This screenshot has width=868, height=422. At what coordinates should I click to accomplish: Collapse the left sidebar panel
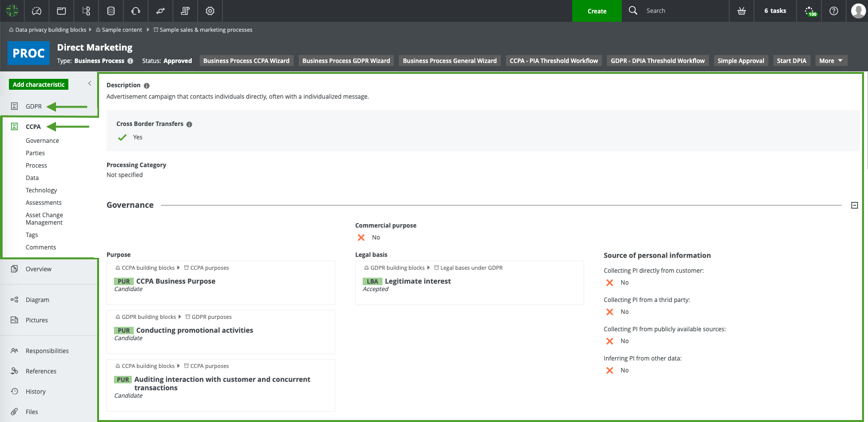pyautogui.click(x=90, y=83)
